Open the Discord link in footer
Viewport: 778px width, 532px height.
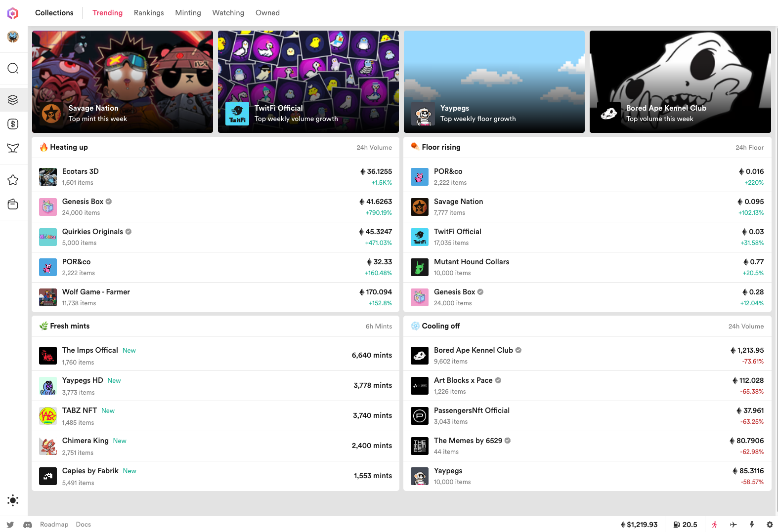28,525
